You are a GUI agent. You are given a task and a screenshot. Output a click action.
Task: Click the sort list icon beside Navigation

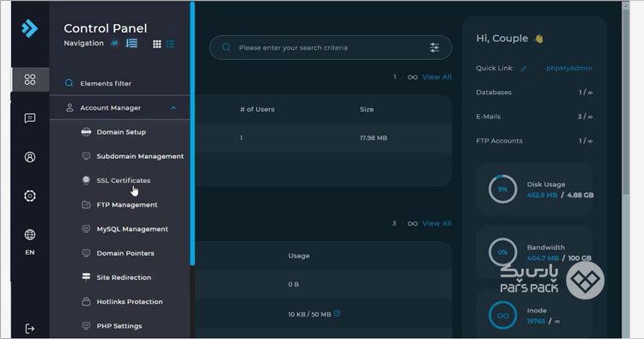coord(132,43)
